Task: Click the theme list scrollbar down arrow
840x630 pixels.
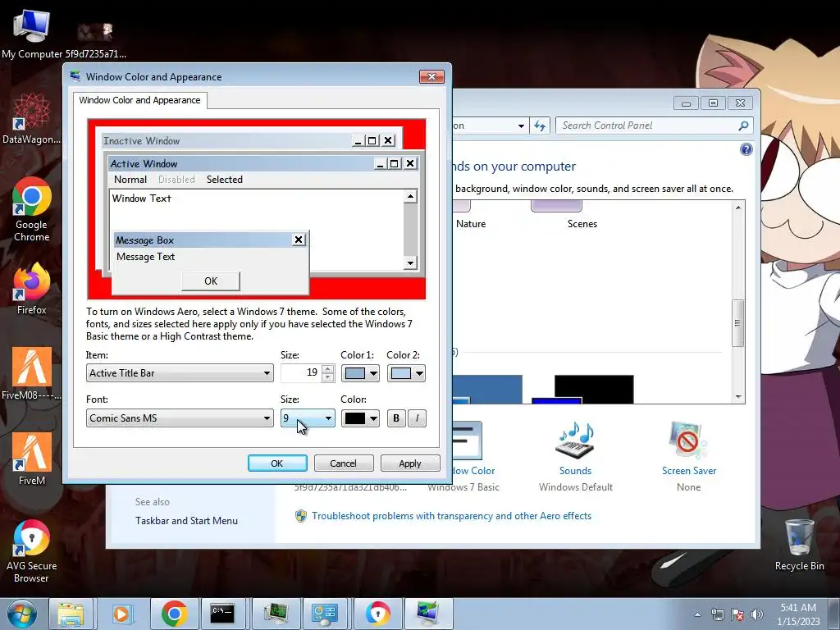Action: tap(738, 397)
